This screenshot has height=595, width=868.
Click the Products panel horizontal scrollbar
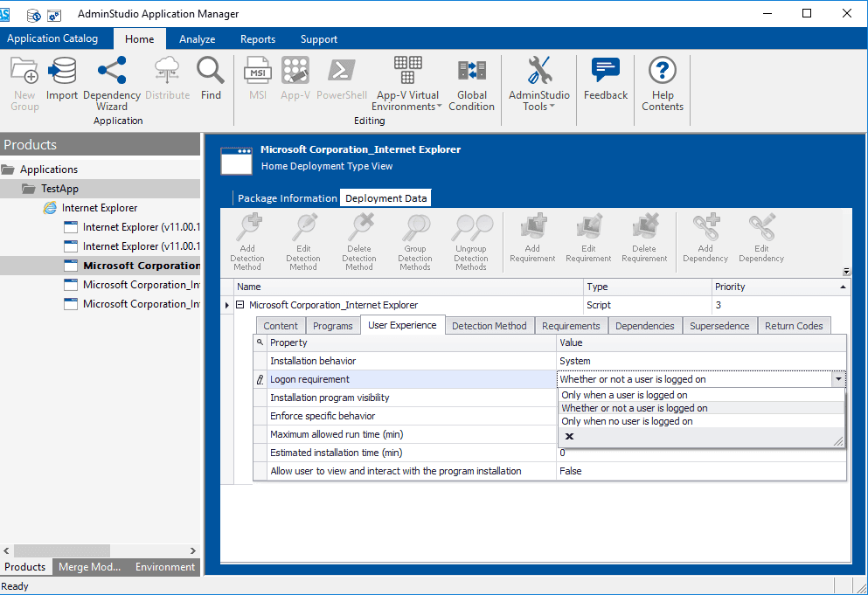(x=62, y=550)
